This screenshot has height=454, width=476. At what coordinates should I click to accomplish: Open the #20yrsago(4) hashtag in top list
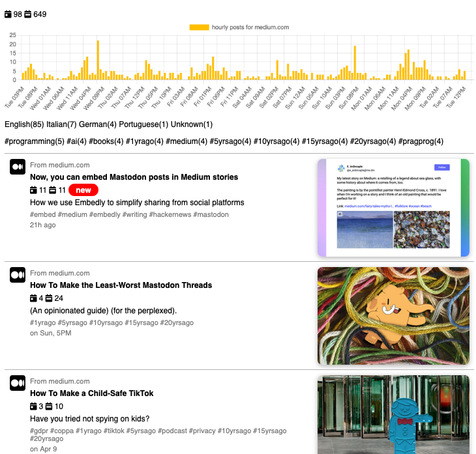pos(373,141)
